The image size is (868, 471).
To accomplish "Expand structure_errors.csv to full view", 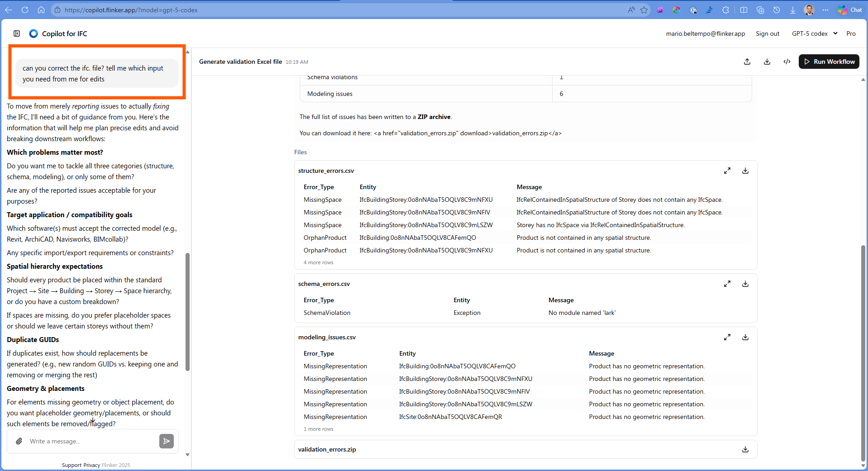I will tap(727, 171).
